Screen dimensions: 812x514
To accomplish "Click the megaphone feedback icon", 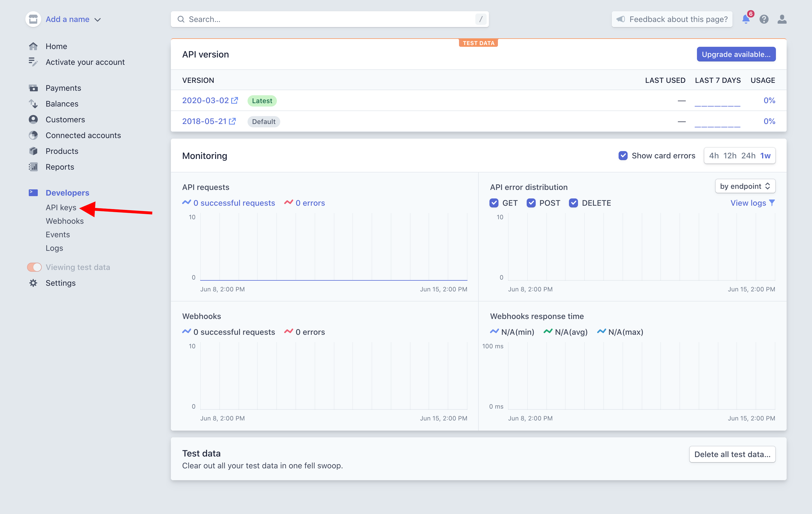I will click(x=621, y=19).
